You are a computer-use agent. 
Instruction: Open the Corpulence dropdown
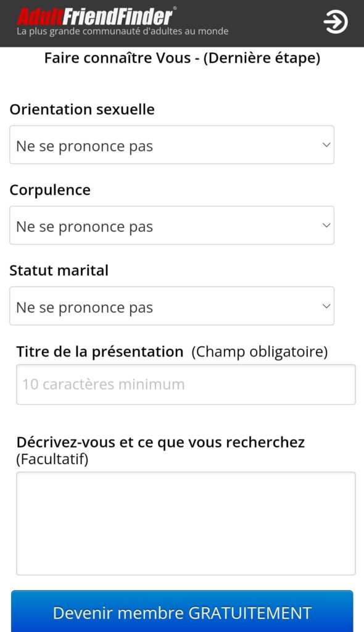[x=172, y=225]
